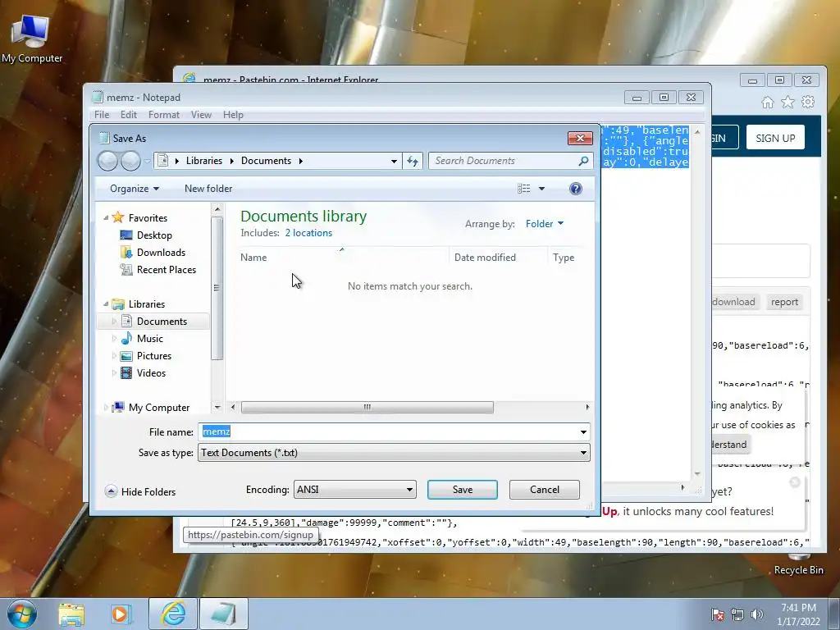The image size is (840, 630).
Task: Select Desktop under Favorites
Action: (x=154, y=235)
